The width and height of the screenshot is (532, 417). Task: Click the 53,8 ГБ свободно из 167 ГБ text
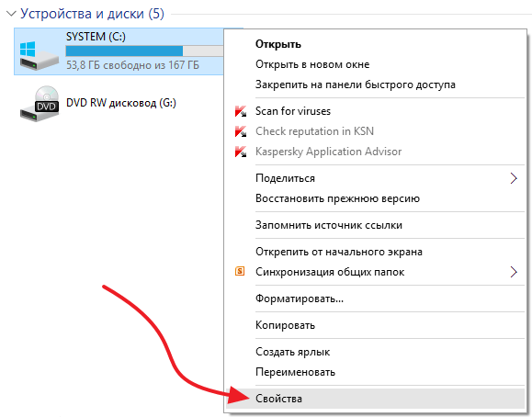click(x=132, y=65)
